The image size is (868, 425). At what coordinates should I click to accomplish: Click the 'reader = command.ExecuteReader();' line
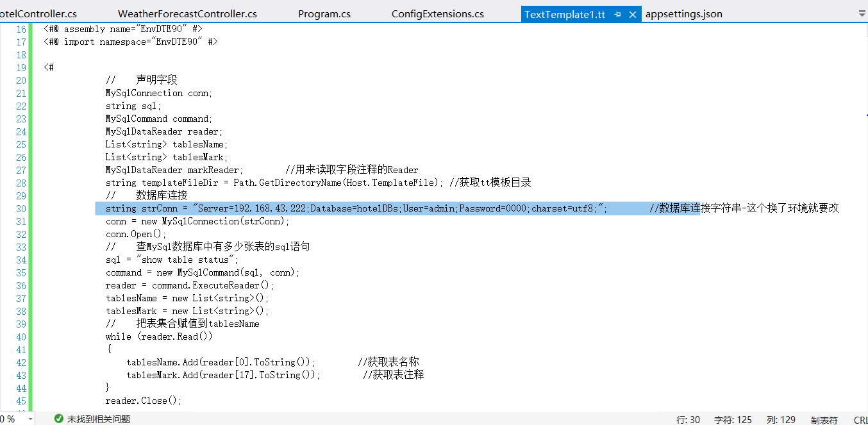(190, 285)
